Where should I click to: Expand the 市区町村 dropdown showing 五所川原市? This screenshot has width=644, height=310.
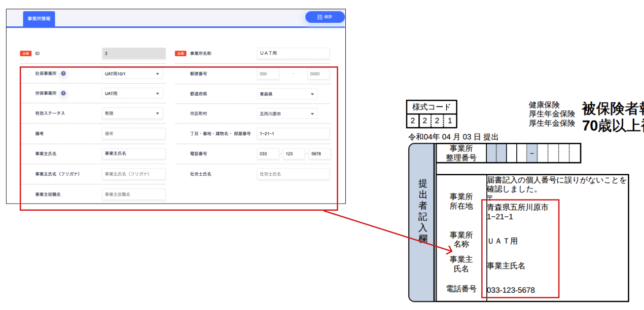pos(287,114)
